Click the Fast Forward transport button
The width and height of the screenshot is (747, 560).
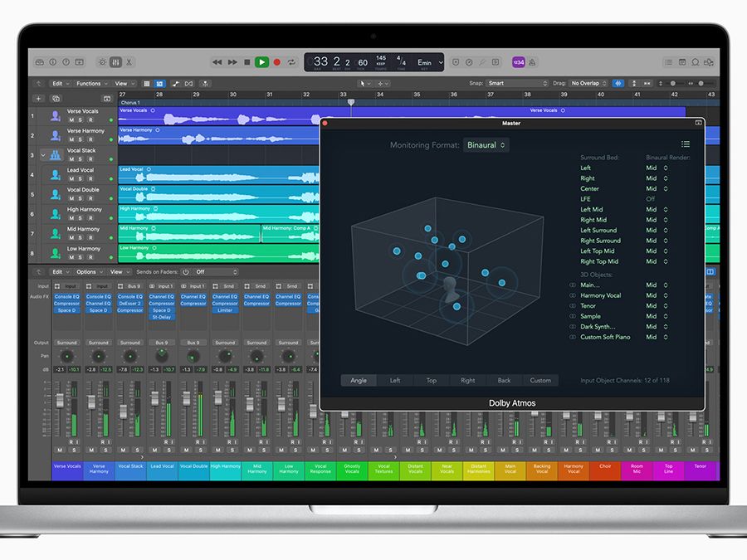tap(232, 62)
